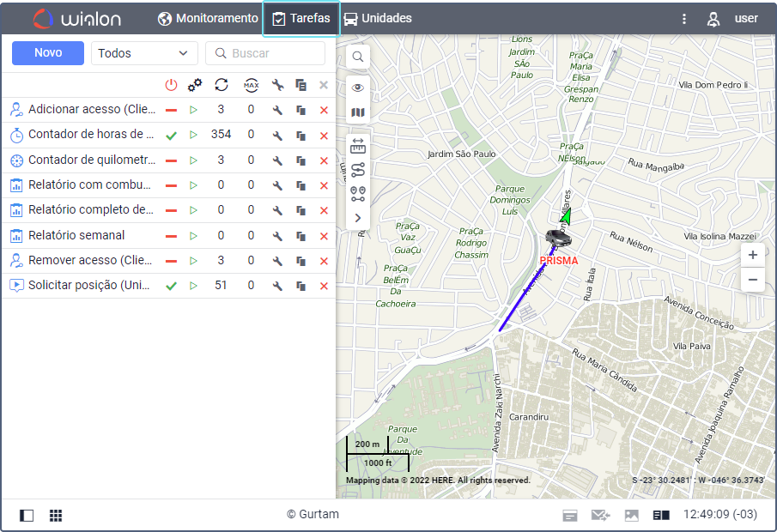Enable the Relatório semanal task

tap(171, 236)
